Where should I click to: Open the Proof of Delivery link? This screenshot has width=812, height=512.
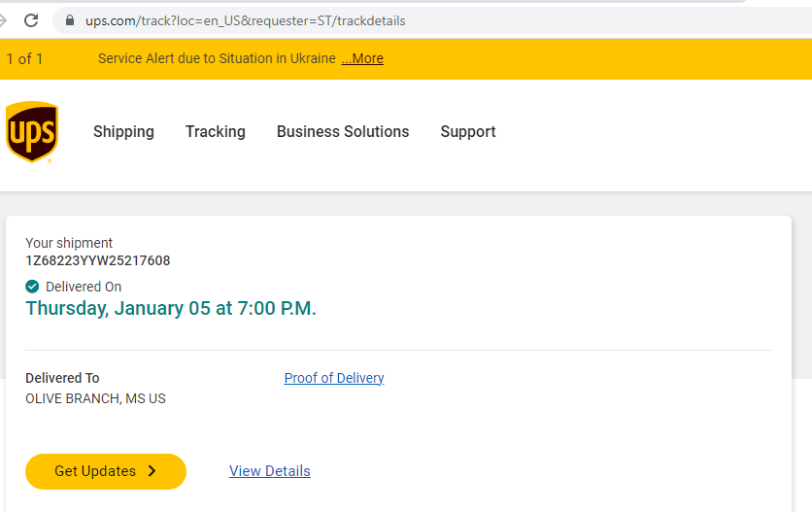(x=334, y=378)
